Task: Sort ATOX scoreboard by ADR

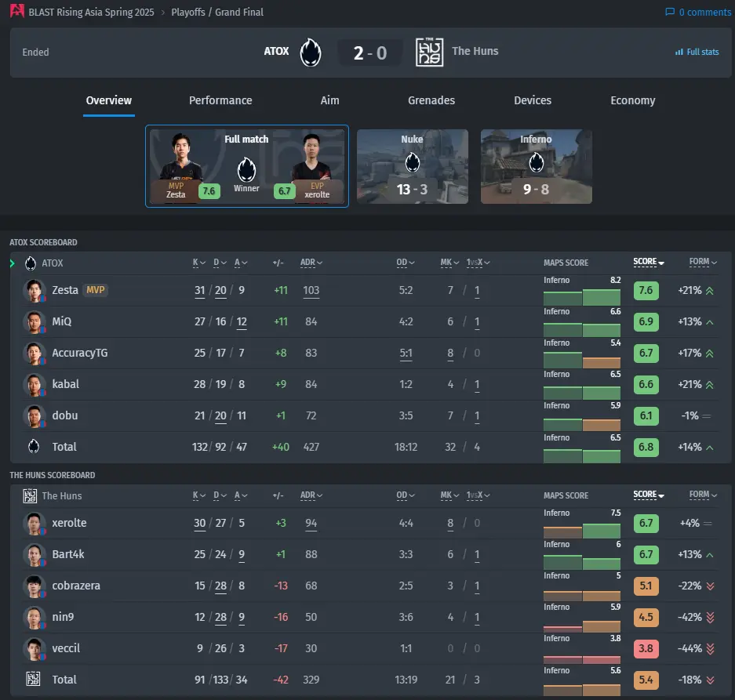Action: point(311,263)
